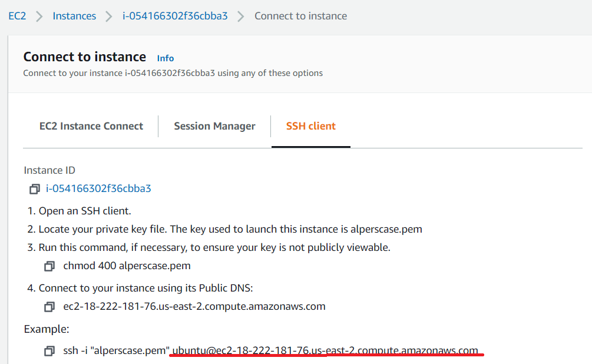Open the Info help link
592x364 pixels.
[165, 58]
